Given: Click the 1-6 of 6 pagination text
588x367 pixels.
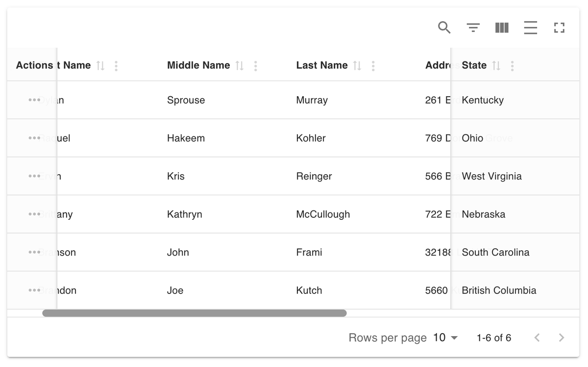Looking at the screenshot, I should (494, 338).
